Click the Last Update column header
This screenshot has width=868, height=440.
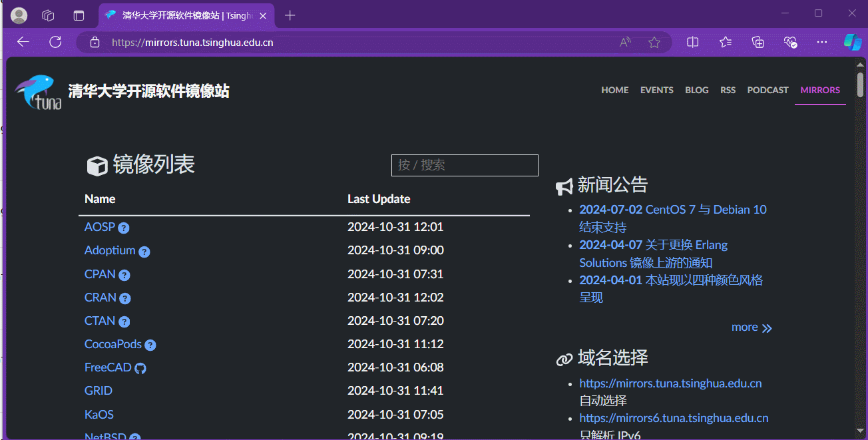(379, 199)
